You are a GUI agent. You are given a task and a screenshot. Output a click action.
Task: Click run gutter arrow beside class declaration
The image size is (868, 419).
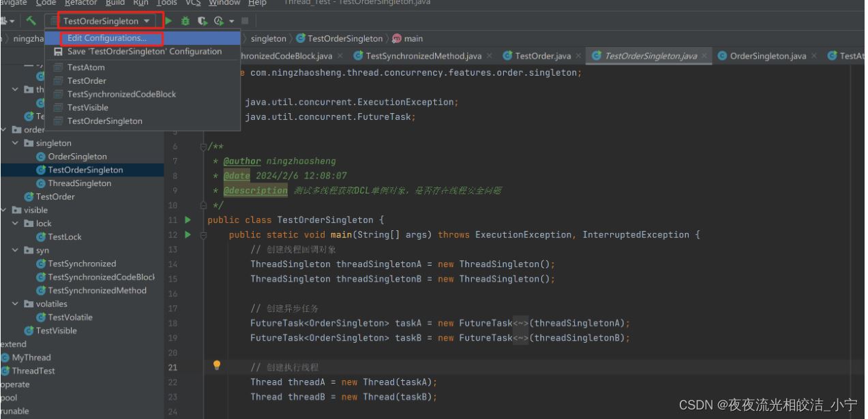(x=189, y=220)
